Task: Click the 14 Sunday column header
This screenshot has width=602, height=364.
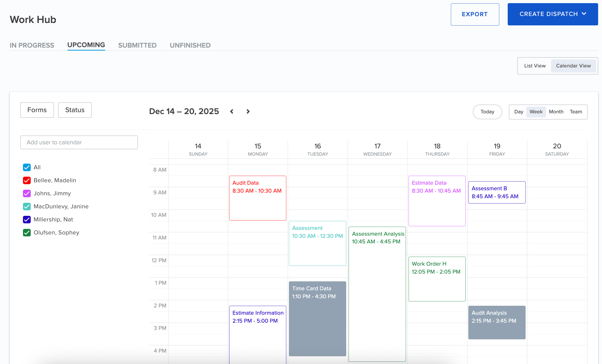Action: pos(198,150)
